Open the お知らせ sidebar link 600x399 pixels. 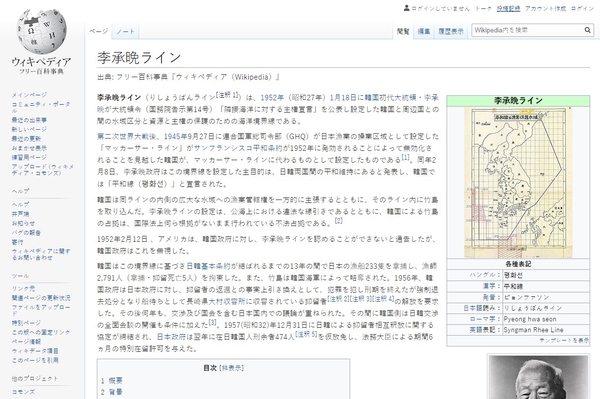[x=23, y=223]
